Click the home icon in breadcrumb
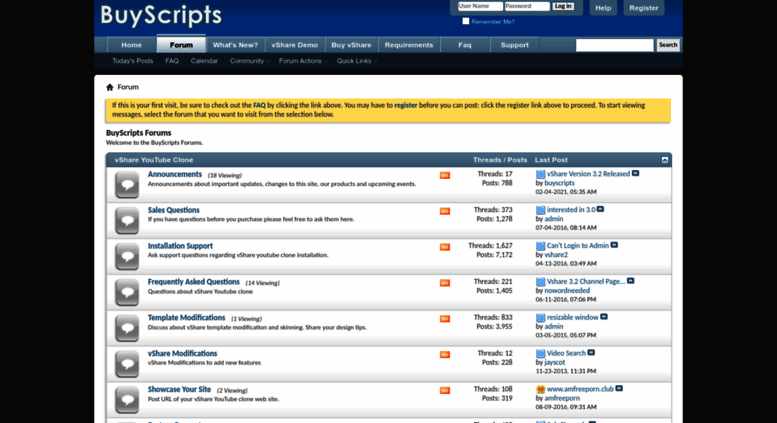The height and width of the screenshot is (423, 777). (110, 87)
